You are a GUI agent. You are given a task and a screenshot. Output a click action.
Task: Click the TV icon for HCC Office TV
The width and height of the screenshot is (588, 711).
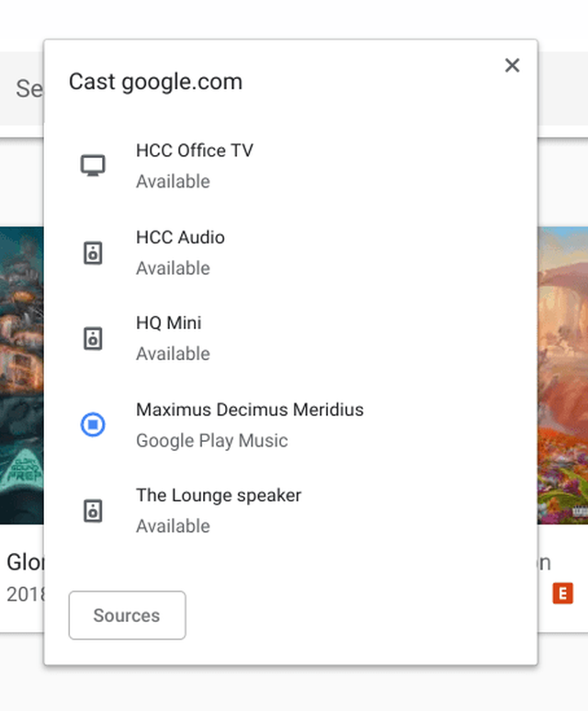click(x=93, y=165)
